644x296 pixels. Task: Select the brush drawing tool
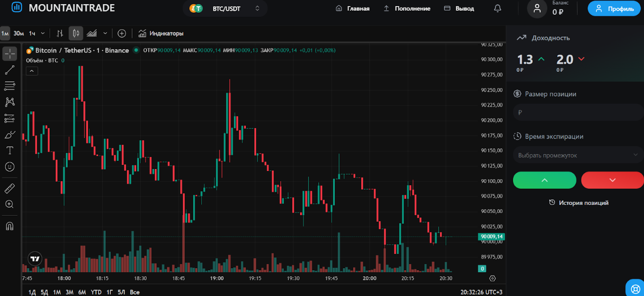(x=10, y=135)
